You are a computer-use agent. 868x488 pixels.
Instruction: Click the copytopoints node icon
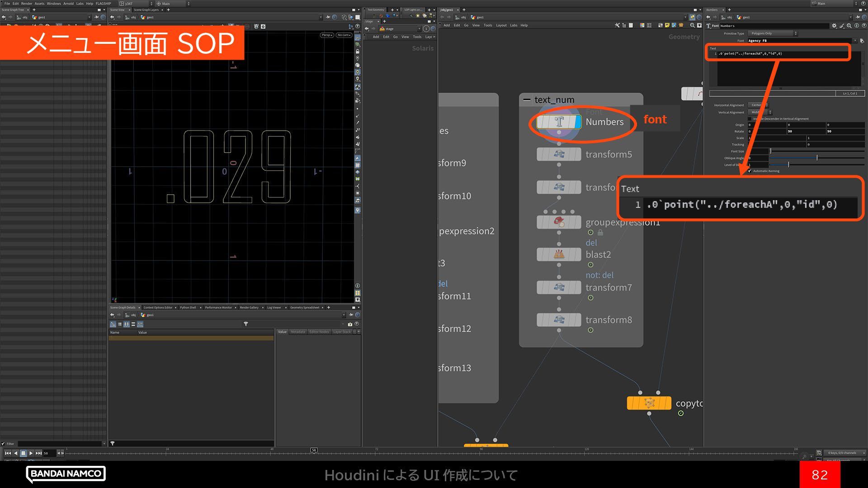tap(649, 403)
